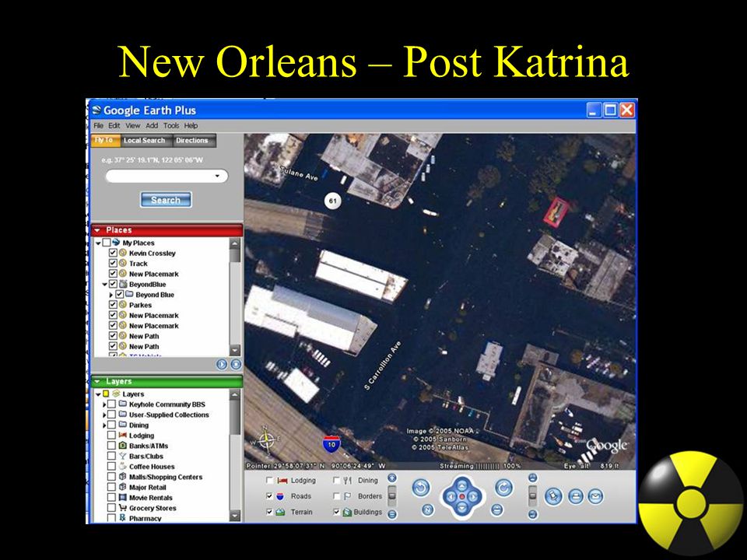Viewport: 747px width, 560px height.
Task: Expand the Beyond Blue subfolder
Action: (x=111, y=295)
